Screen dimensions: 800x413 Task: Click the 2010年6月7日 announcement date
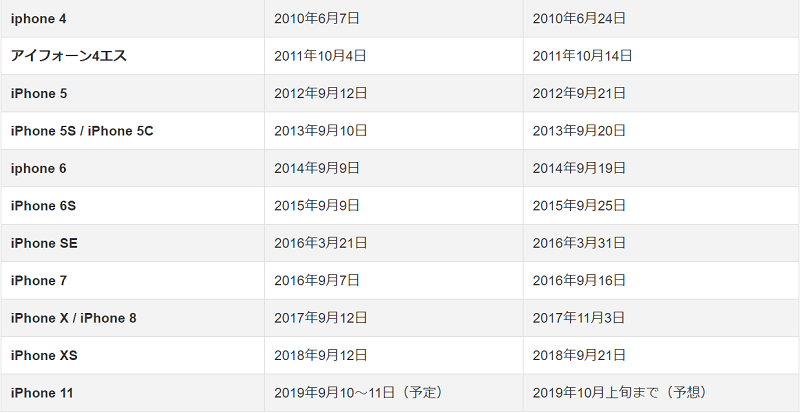(317, 19)
